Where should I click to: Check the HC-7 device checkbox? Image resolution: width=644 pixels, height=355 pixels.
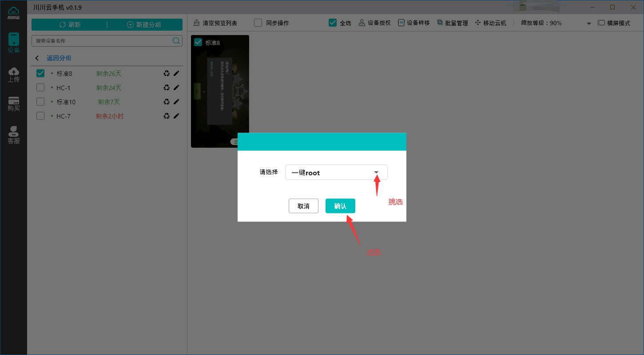(x=40, y=116)
